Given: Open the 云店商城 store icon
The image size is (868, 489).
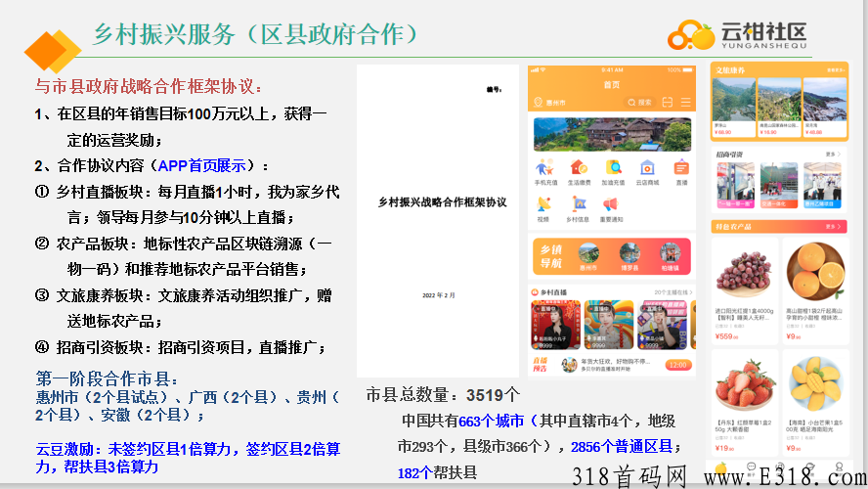Looking at the screenshot, I should click(647, 168).
